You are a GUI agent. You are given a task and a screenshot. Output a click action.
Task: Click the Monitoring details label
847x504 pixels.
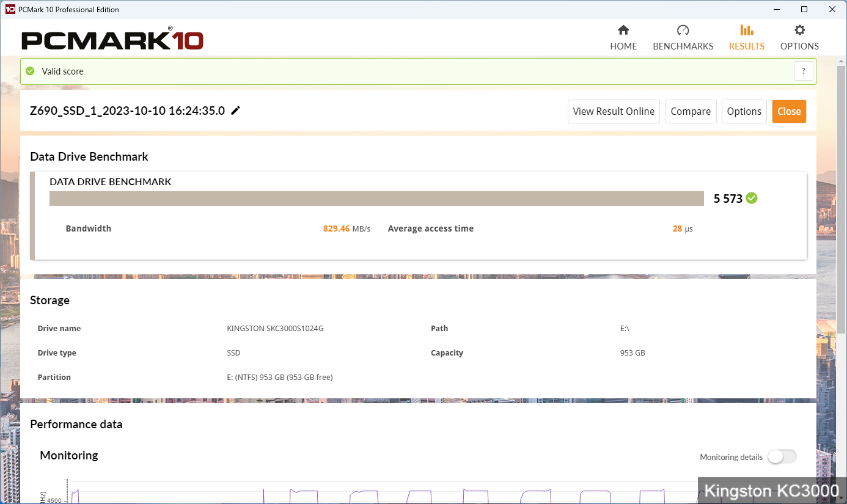tap(731, 457)
